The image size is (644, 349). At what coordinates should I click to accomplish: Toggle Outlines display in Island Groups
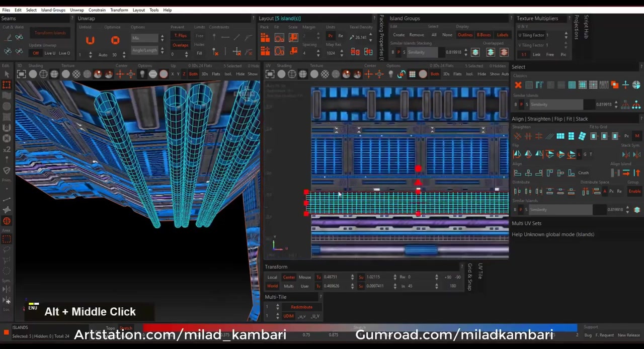pos(465,35)
